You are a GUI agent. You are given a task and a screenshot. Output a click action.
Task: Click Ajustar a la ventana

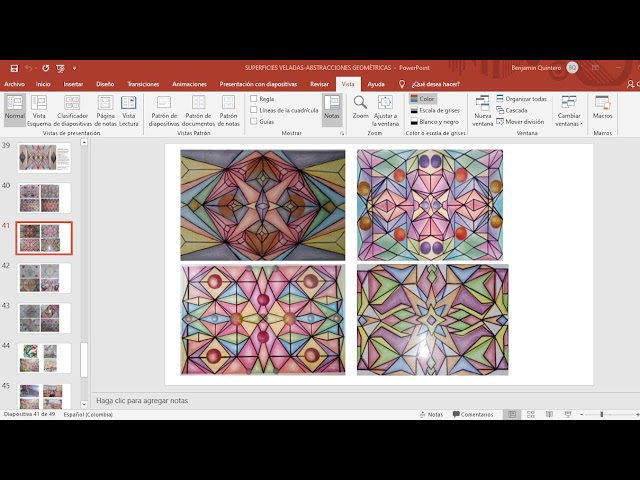click(x=386, y=110)
